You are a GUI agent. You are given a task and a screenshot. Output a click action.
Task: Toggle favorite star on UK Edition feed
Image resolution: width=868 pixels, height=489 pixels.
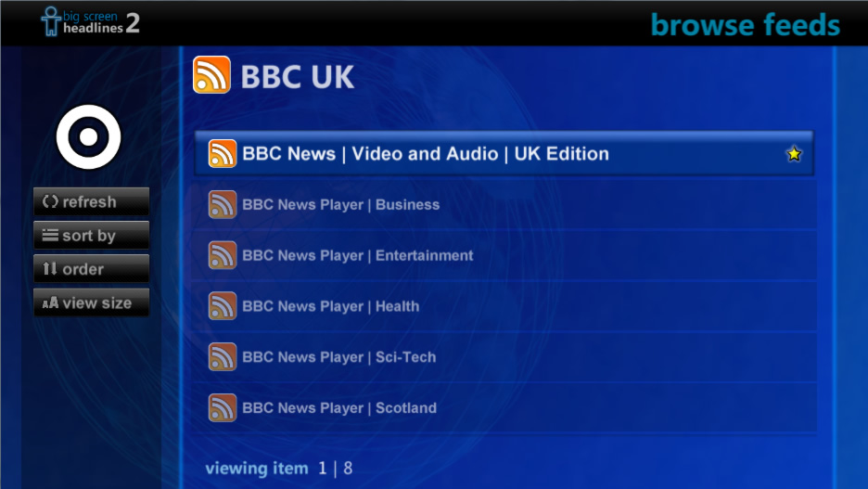coord(794,154)
